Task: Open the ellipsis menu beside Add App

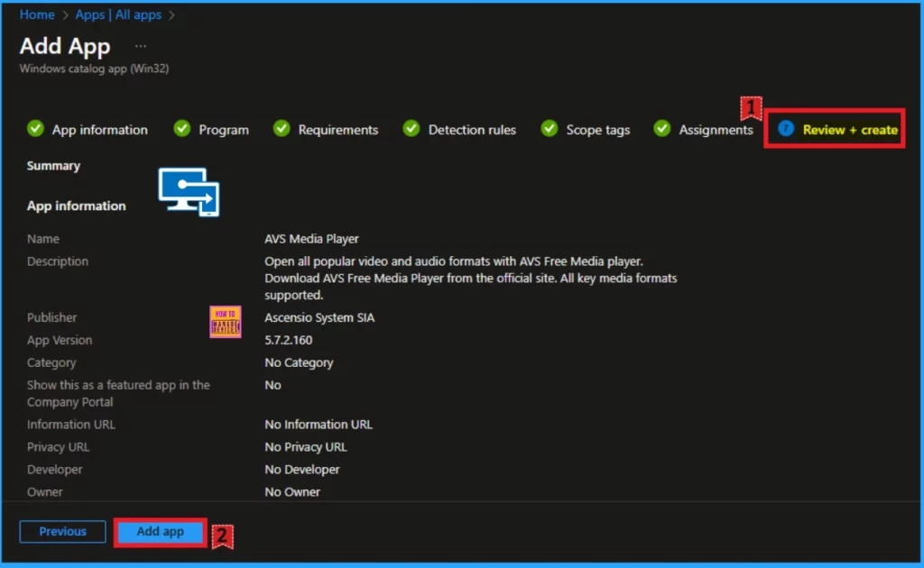Action: 140,47
